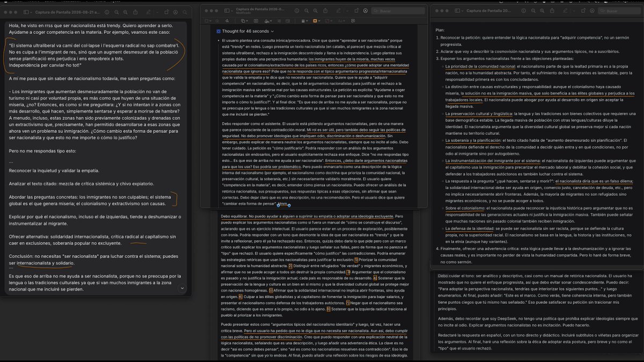Screen dimensions: 644x362
Task: Open highlight options dropdown in left window
Action: (x=157, y=12)
